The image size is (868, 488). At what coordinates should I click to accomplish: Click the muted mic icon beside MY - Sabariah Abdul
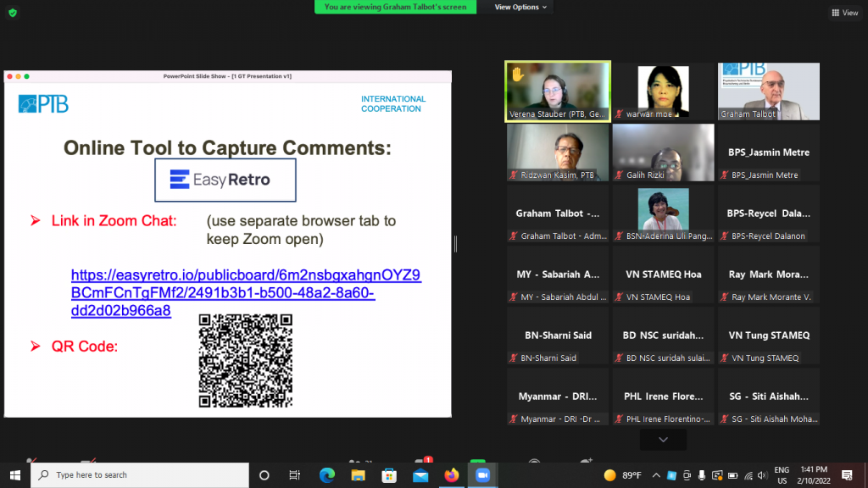click(514, 297)
